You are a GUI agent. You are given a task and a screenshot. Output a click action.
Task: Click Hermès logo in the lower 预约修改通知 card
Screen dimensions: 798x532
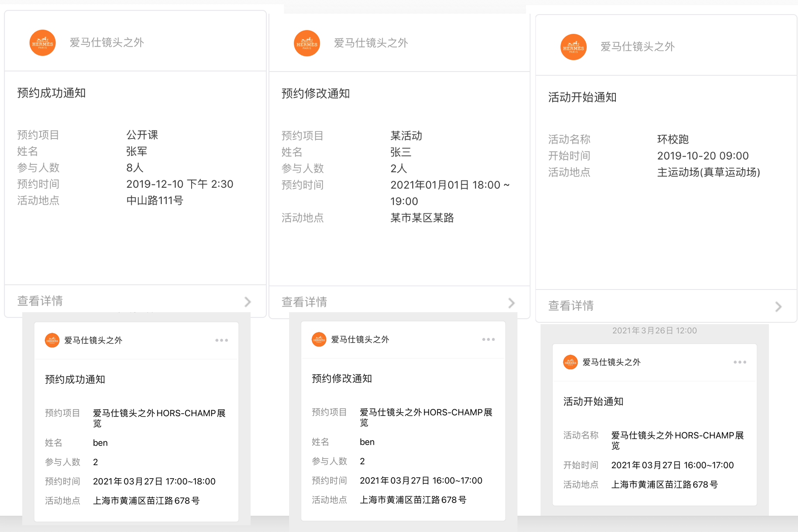click(319, 340)
